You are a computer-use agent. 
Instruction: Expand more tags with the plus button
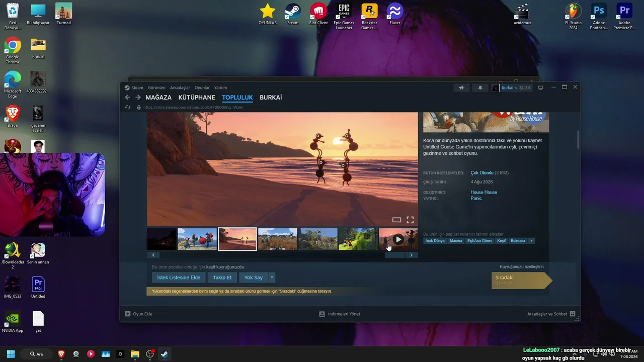(x=532, y=241)
